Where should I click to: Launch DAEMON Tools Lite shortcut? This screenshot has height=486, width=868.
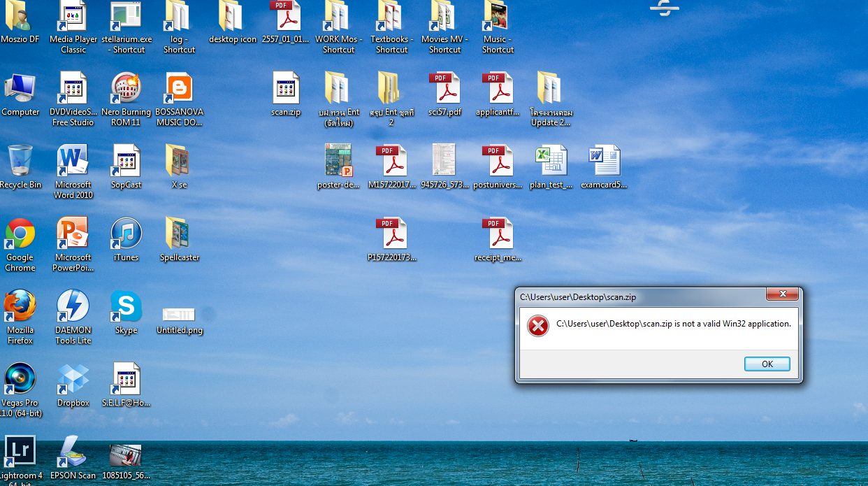73,306
